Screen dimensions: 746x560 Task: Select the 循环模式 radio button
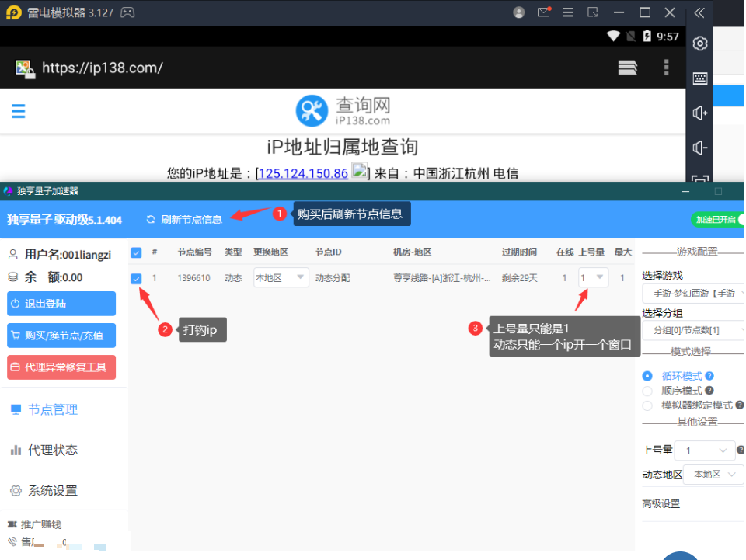point(647,376)
